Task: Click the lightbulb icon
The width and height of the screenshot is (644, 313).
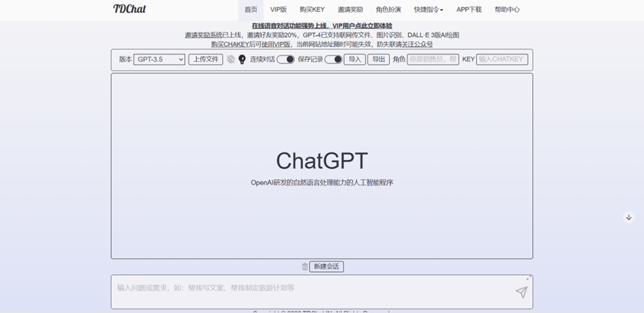Action: point(242,59)
